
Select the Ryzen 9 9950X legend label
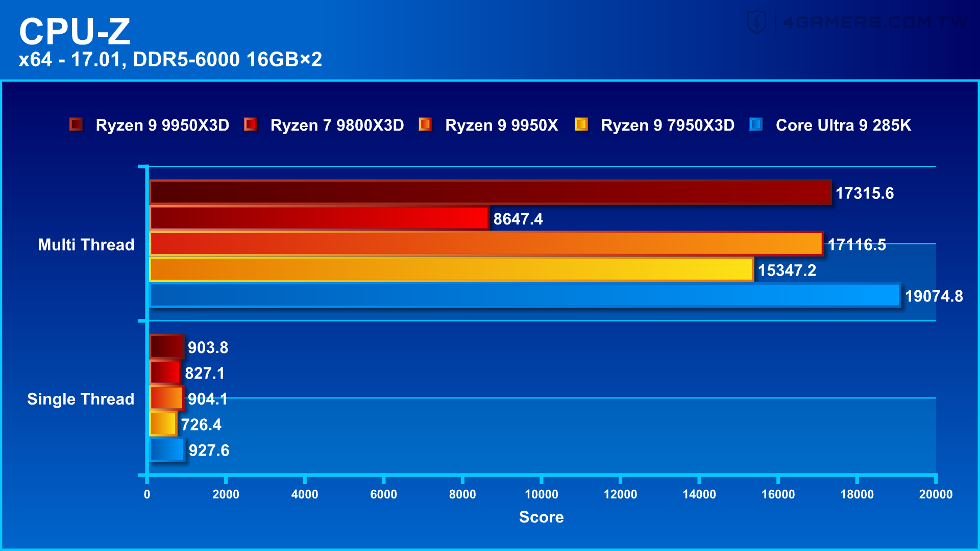[501, 125]
